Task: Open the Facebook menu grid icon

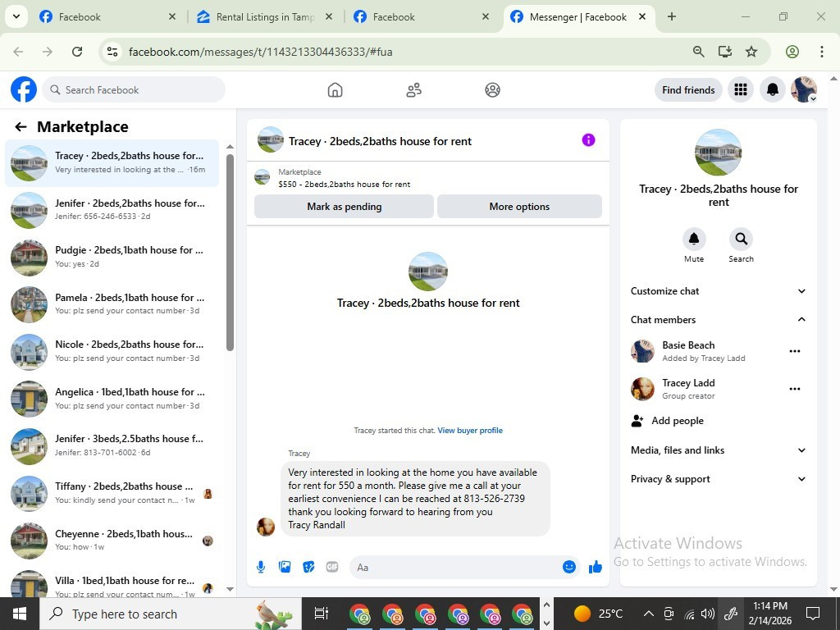Action: click(x=741, y=89)
